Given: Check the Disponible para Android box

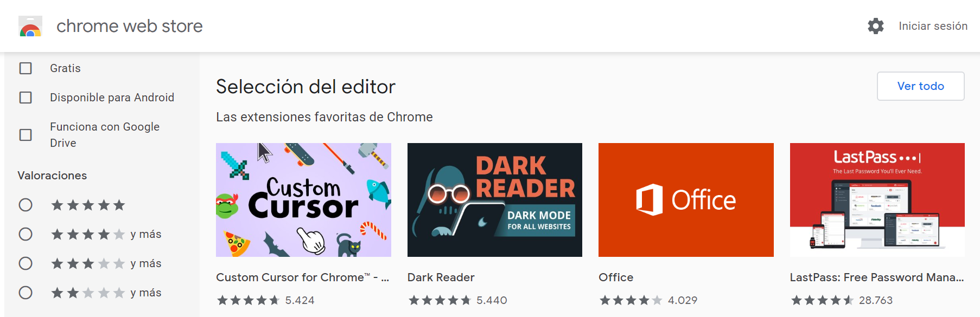Looking at the screenshot, I should tap(26, 98).
